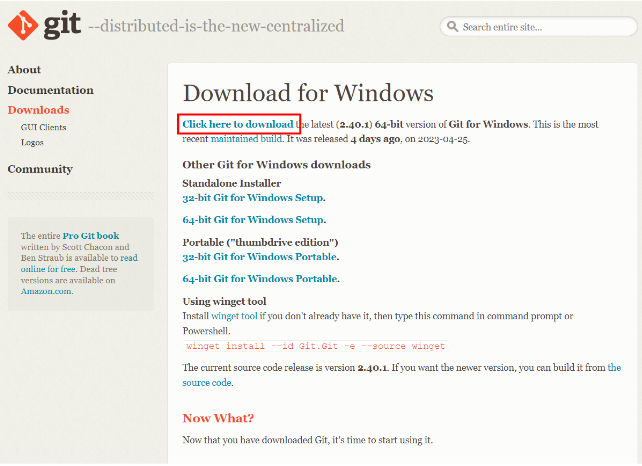The image size is (642, 466).
Task: Click the "Standalone Installer" subheading
Action: point(232,183)
